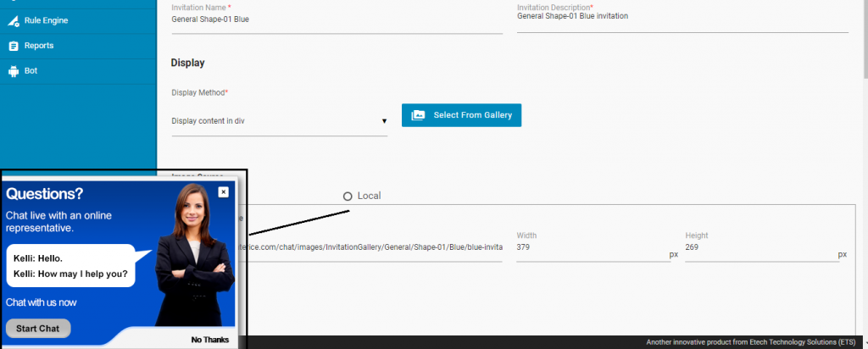Image resolution: width=868 pixels, height=349 pixels.
Task: Focus the Invitation Name field
Action: 336,19
